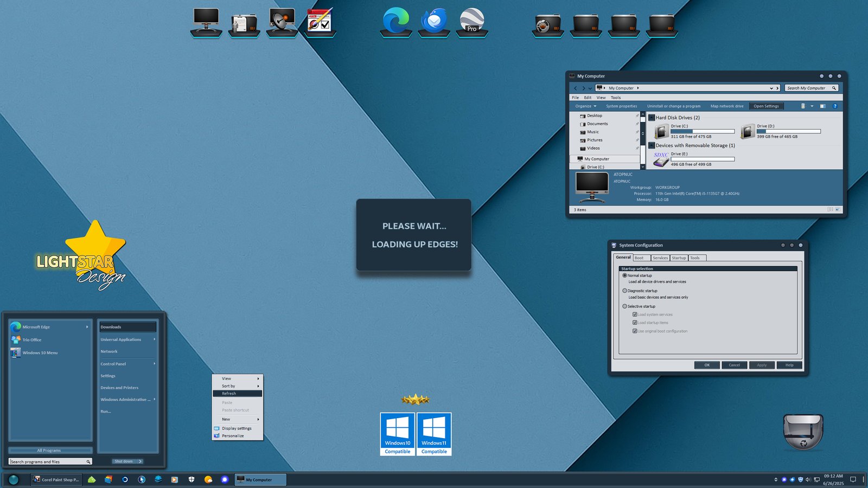Image resolution: width=868 pixels, height=488 pixels.
Task: Toggle Use original boot configuration checkbox
Action: coord(635,331)
